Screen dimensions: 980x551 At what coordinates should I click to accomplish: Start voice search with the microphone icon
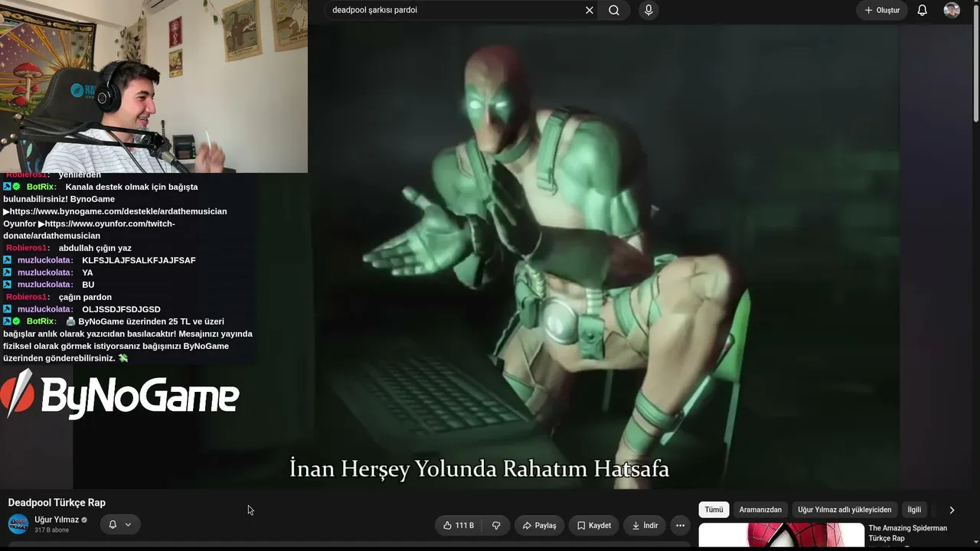(648, 10)
